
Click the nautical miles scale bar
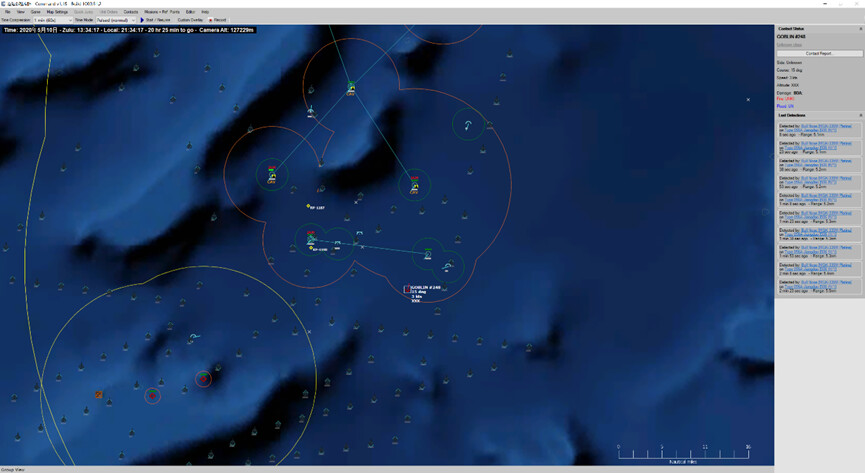[x=684, y=454]
